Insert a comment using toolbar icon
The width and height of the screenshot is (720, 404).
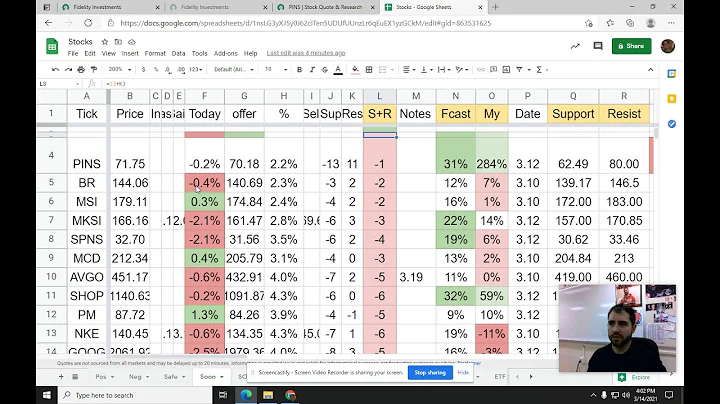coord(494,70)
